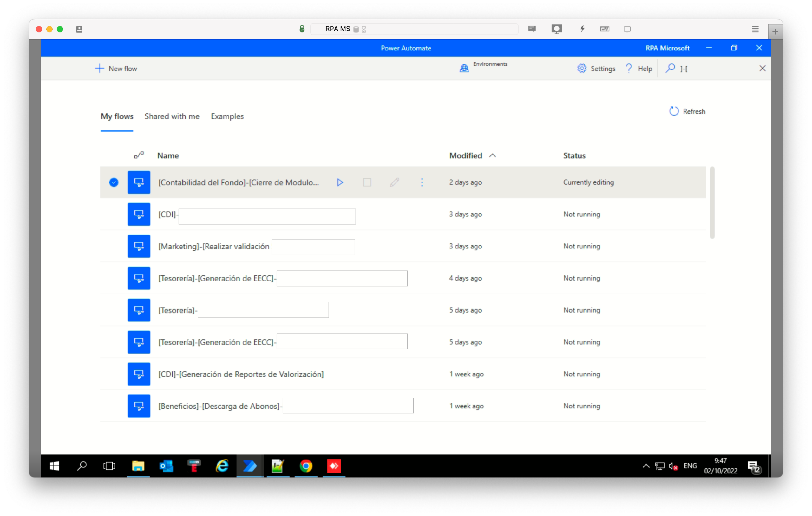The image size is (812, 516).
Task: Clear the search box with X
Action: click(x=762, y=69)
